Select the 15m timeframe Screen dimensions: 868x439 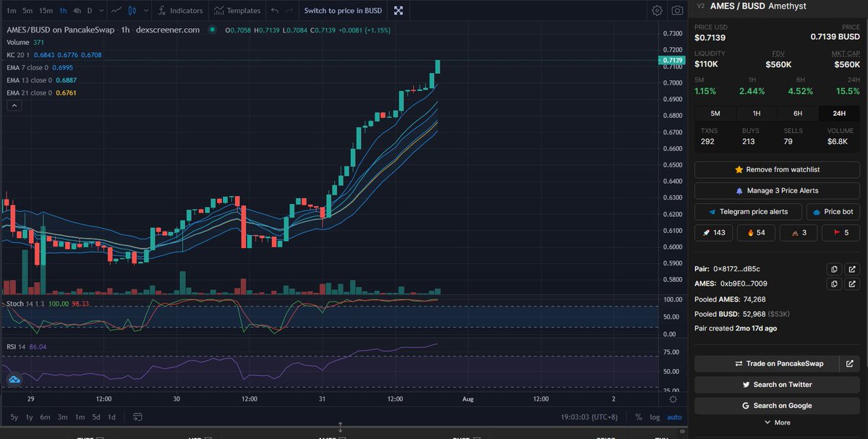pyautogui.click(x=46, y=11)
